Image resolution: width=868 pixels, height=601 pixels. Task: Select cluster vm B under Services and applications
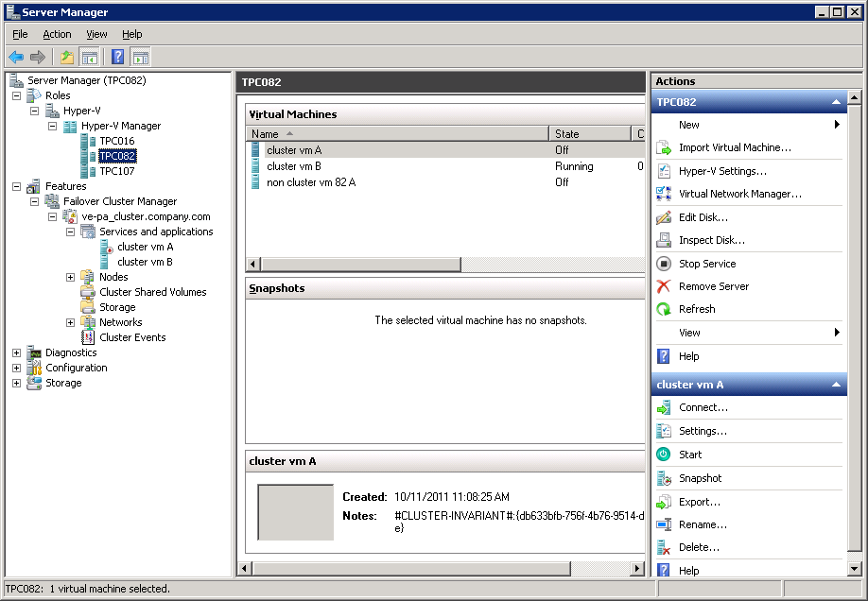tap(145, 262)
